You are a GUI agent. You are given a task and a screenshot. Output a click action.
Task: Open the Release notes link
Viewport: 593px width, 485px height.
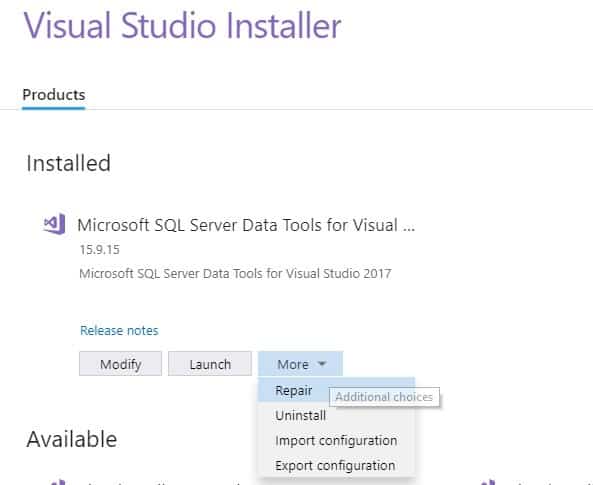click(119, 331)
